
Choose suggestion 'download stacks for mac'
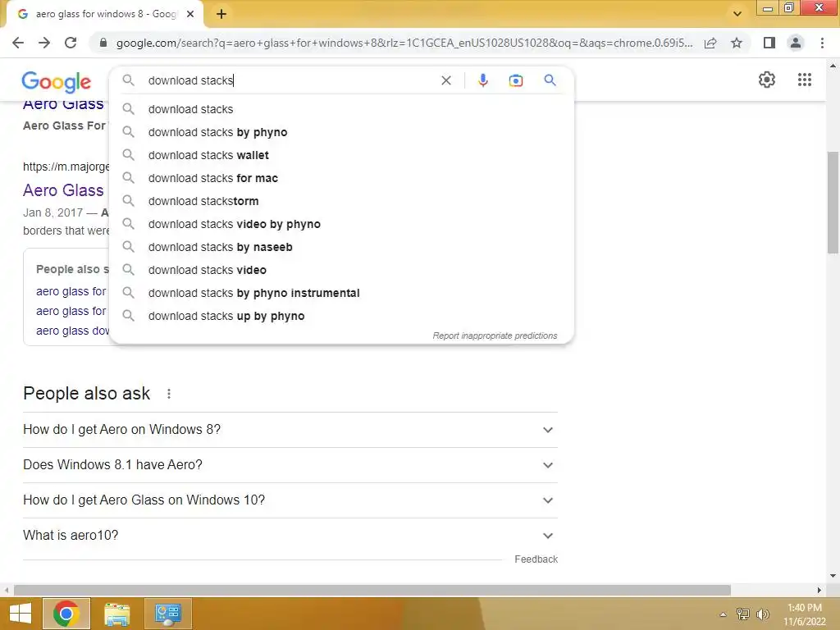pyautogui.click(x=341, y=178)
